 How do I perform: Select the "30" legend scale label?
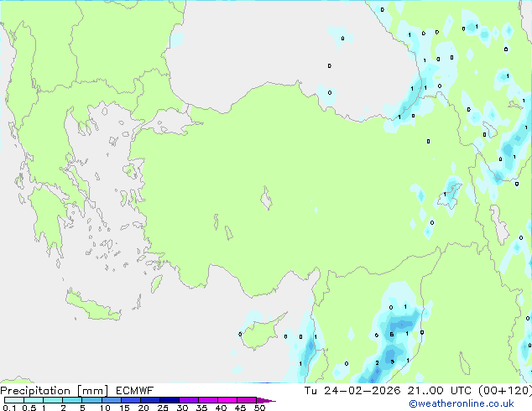[x=182, y=408]
